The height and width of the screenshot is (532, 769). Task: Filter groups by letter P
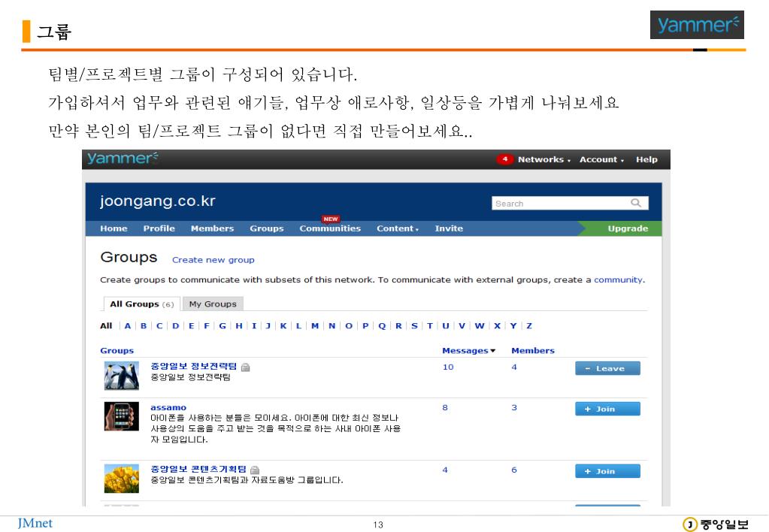coord(365,325)
